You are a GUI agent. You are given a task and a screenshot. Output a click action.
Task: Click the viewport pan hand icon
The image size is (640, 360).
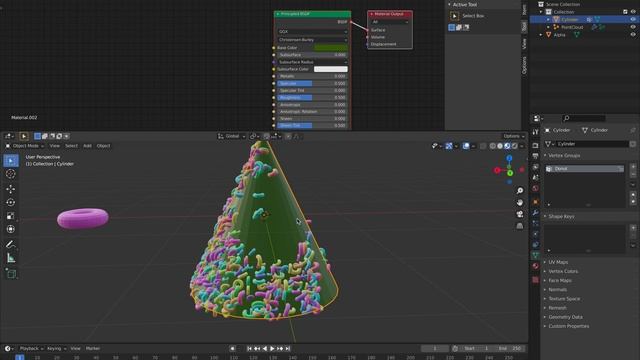pos(520,202)
